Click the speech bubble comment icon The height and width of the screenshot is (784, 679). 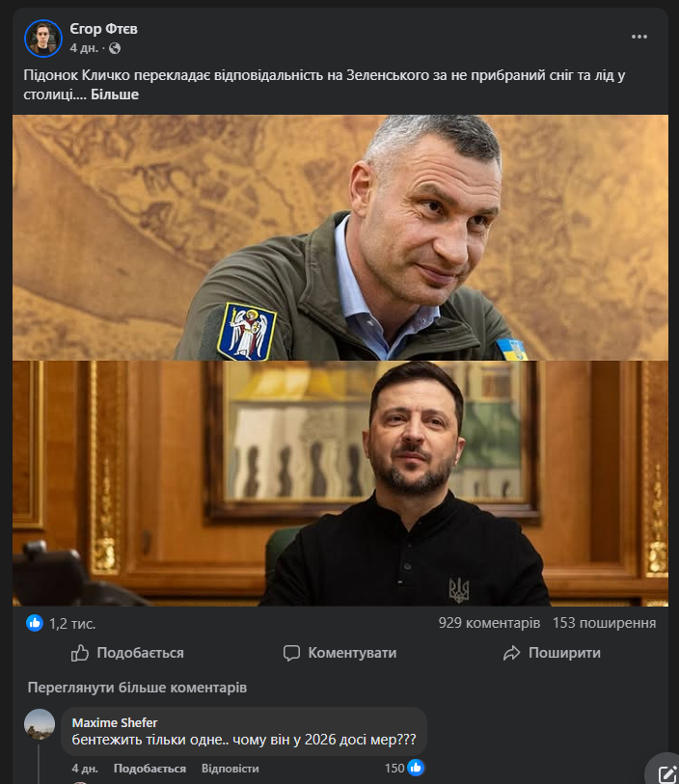coord(291,653)
